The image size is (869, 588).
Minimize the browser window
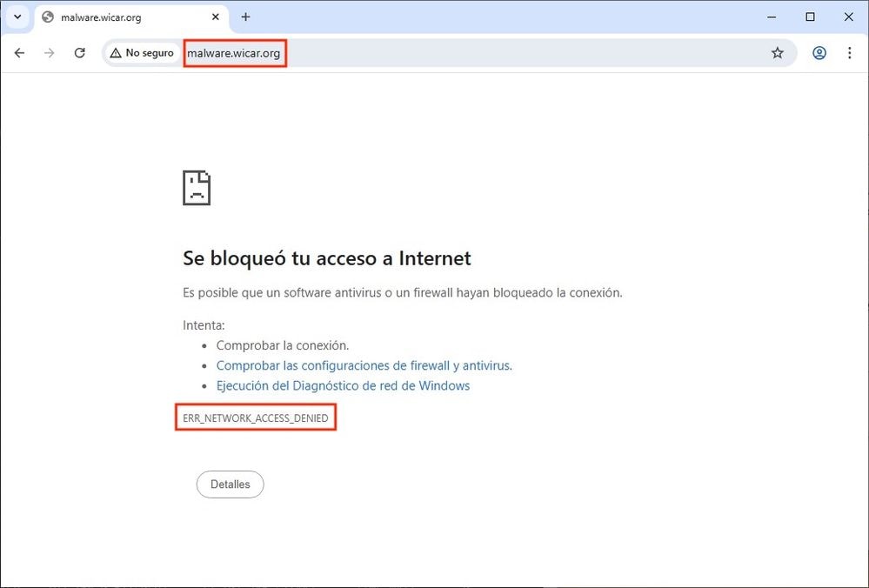pyautogui.click(x=771, y=17)
